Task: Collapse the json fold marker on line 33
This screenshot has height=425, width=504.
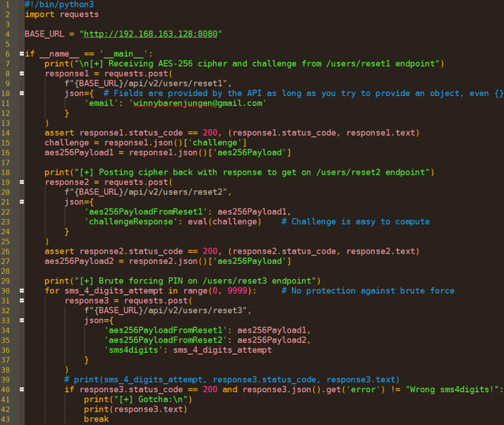Action: [22, 320]
